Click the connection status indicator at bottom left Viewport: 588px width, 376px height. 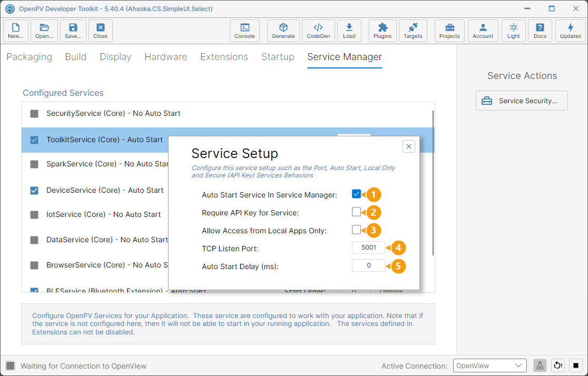11,365
